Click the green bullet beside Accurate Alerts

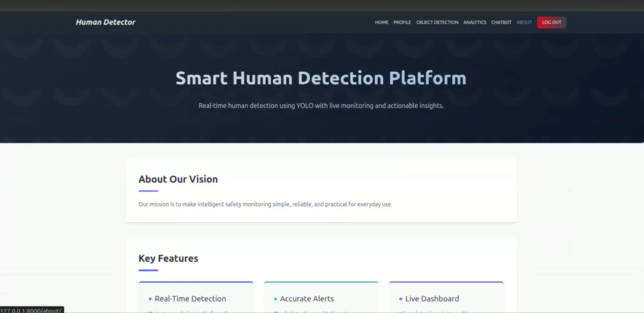coord(275,299)
